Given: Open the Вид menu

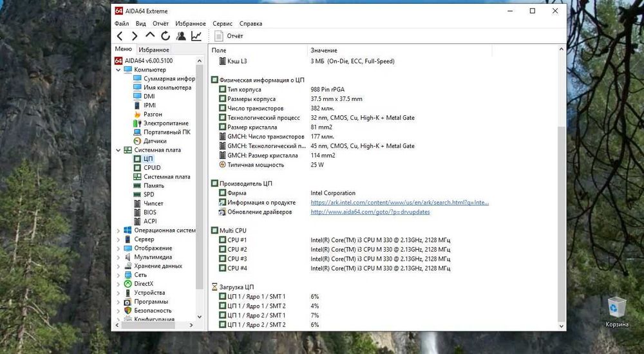Looking at the screenshot, I should click(x=140, y=23).
